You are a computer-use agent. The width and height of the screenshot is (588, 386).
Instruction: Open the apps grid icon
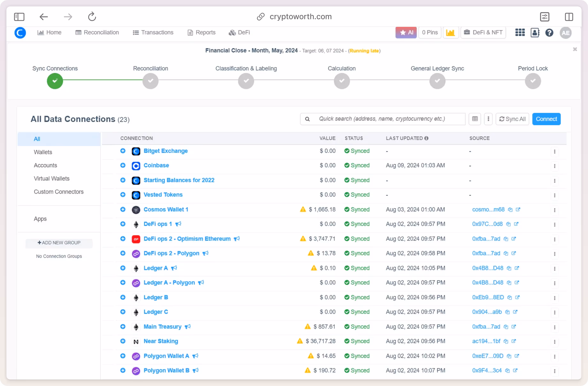point(520,33)
